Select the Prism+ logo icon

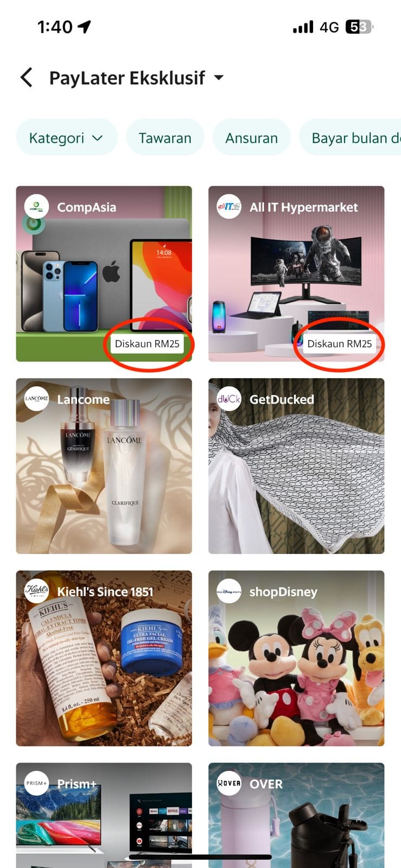point(36,783)
